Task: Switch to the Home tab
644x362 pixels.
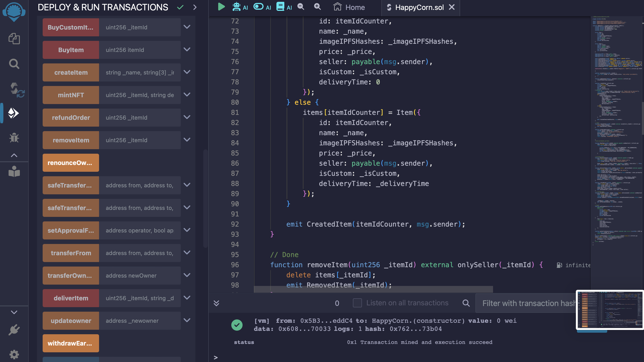Action: point(349,7)
